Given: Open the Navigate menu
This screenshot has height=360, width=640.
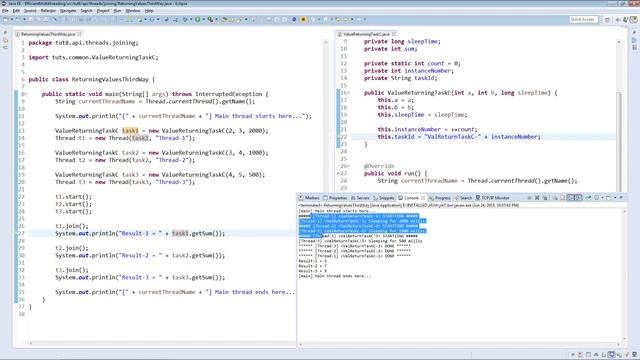Looking at the screenshot, I should point(68,11).
